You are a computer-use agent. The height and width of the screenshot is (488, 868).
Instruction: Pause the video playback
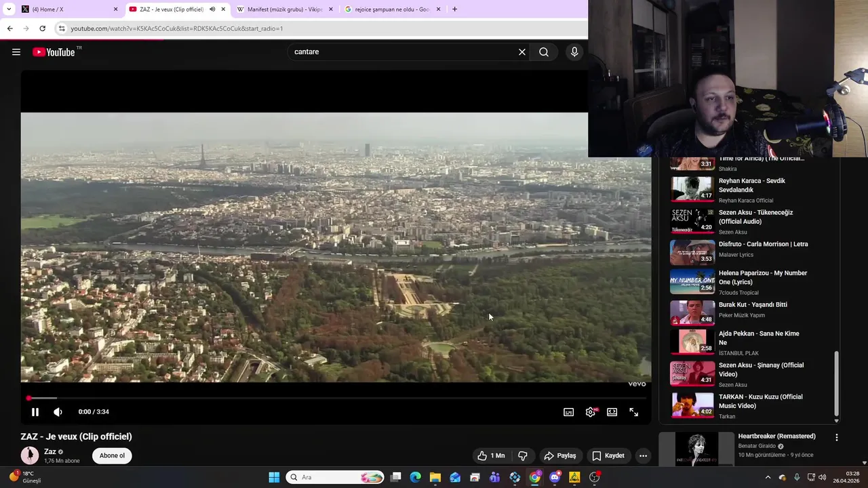35,412
